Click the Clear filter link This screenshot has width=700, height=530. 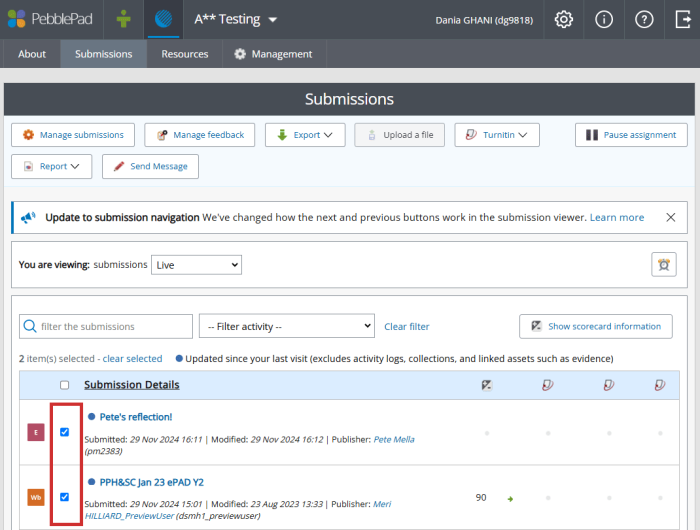407,327
